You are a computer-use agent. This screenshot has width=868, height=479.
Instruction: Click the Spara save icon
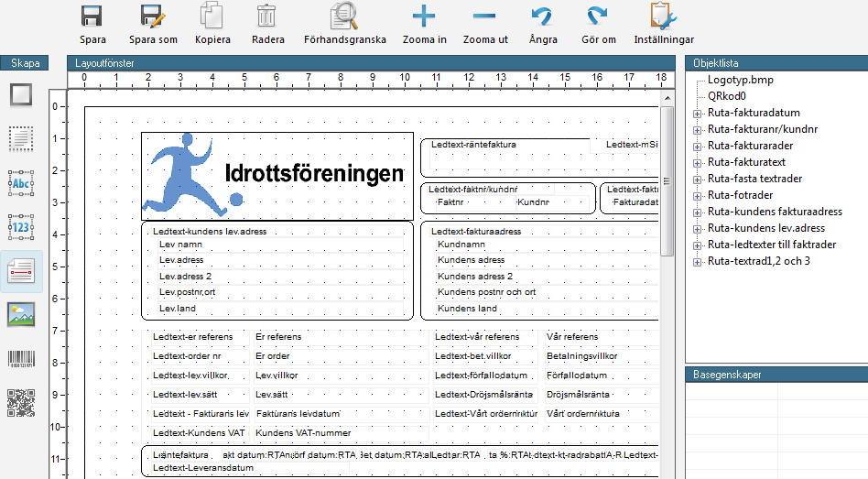click(92, 16)
